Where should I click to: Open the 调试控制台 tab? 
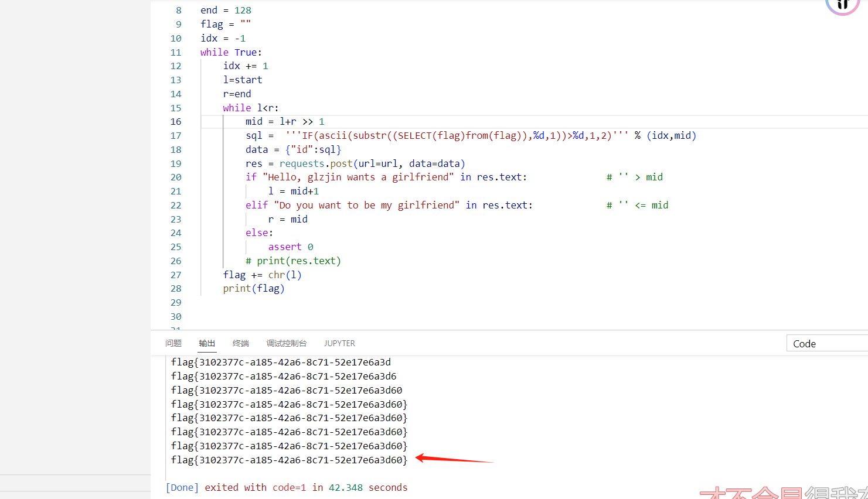tap(287, 343)
